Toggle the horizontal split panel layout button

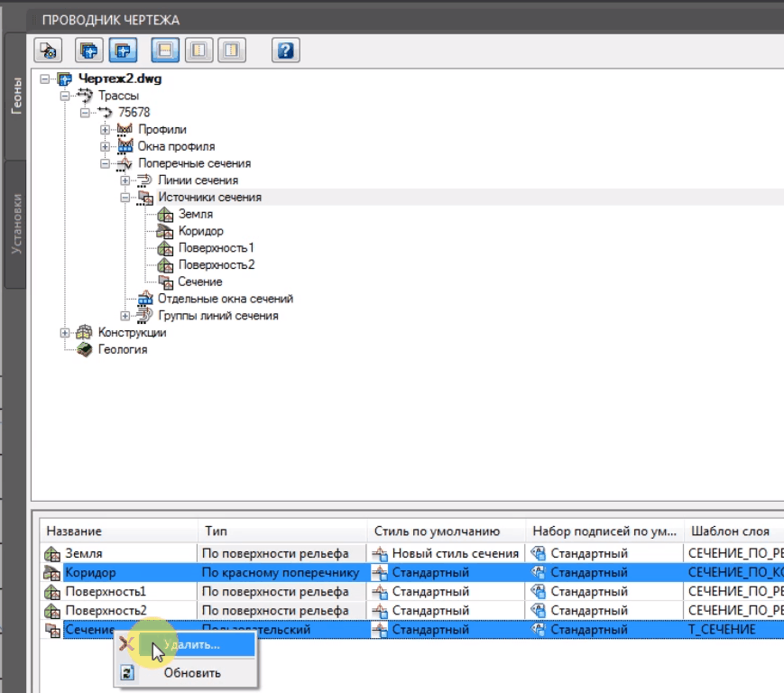pyautogui.click(x=165, y=50)
